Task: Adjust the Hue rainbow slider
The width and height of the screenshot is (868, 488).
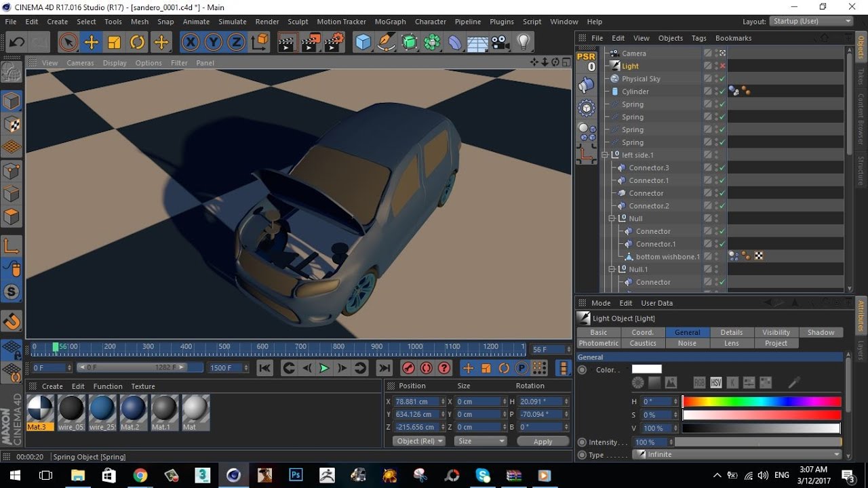Action: (x=762, y=401)
